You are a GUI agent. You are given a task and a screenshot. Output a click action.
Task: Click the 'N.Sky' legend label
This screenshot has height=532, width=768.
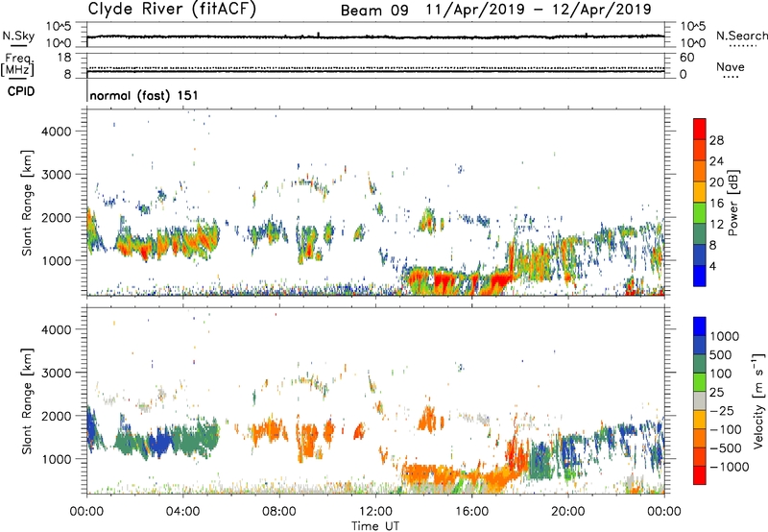coord(18,36)
